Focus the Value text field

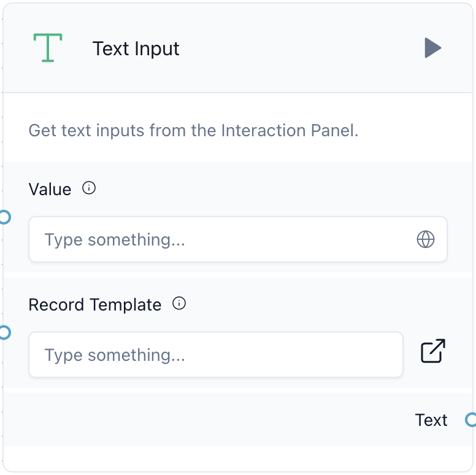click(x=238, y=239)
